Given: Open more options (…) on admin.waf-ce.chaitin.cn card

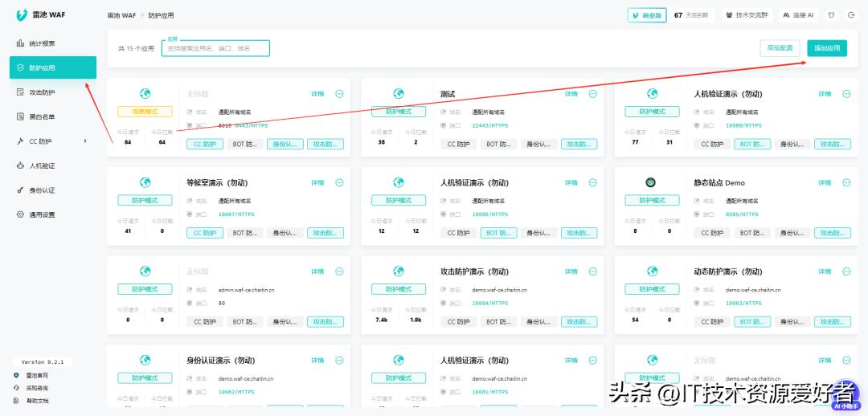Looking at the screenshot, I should (339, 271).
